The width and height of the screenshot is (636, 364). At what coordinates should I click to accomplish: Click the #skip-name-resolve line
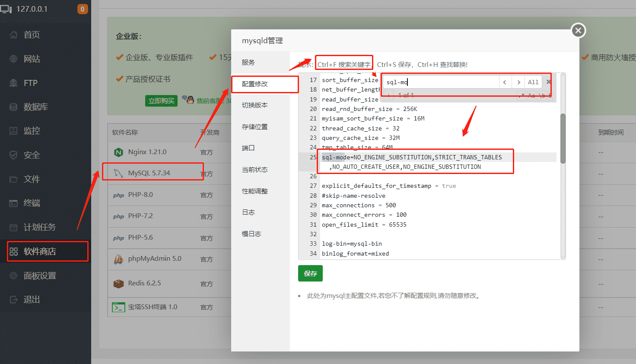353,196
